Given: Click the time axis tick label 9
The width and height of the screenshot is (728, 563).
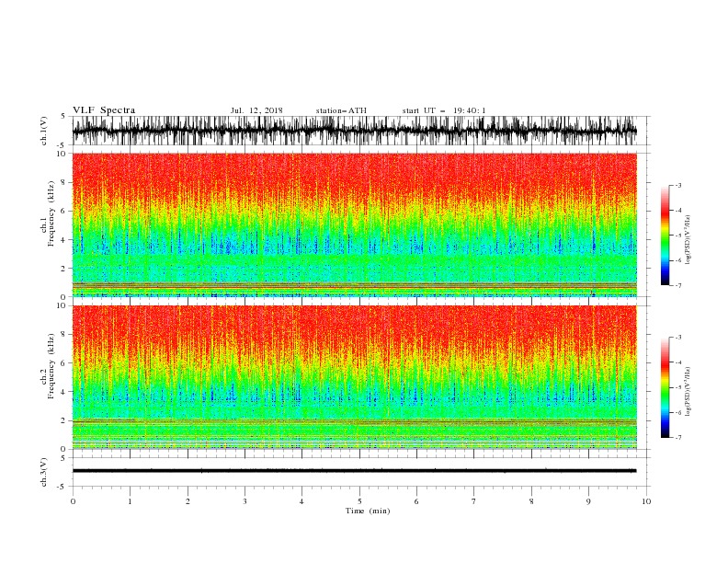Looking at the screenshot, I should 588,501.
